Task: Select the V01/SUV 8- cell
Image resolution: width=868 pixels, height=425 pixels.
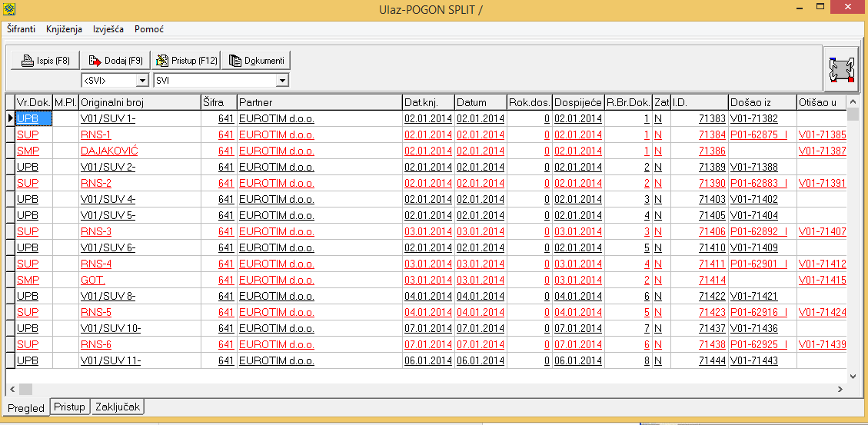Action: click(140, 296)
